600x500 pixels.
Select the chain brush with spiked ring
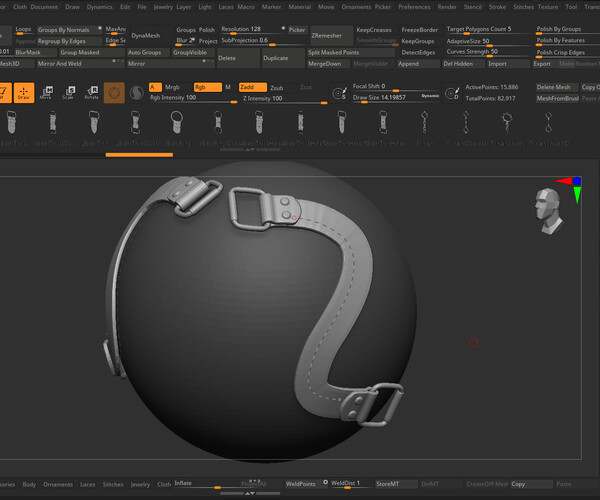pos(507,122)
